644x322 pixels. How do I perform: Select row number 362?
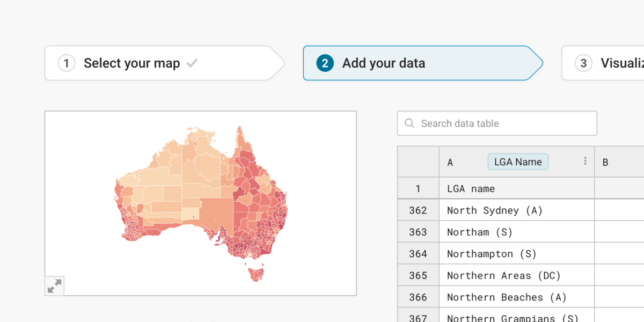tap(418, 210)
